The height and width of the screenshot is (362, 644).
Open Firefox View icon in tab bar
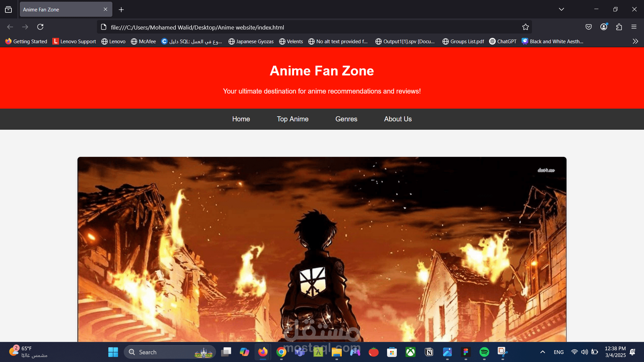pos(8,9)
